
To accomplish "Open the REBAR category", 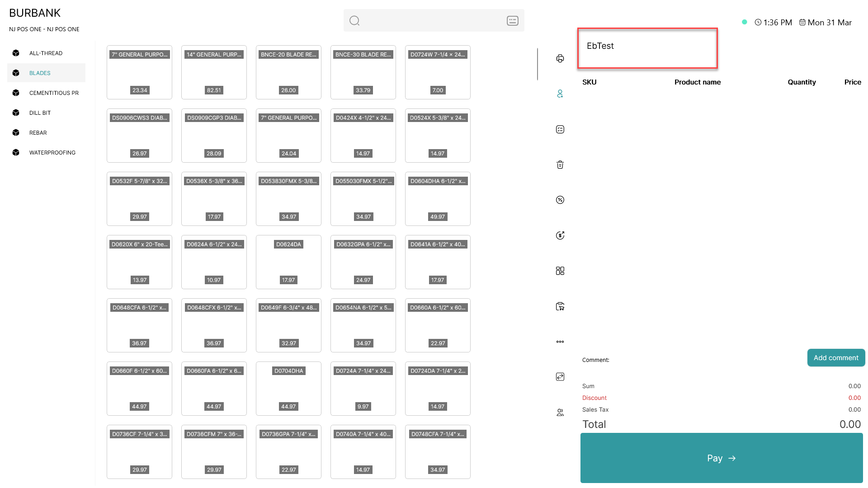I will [46, 132].
